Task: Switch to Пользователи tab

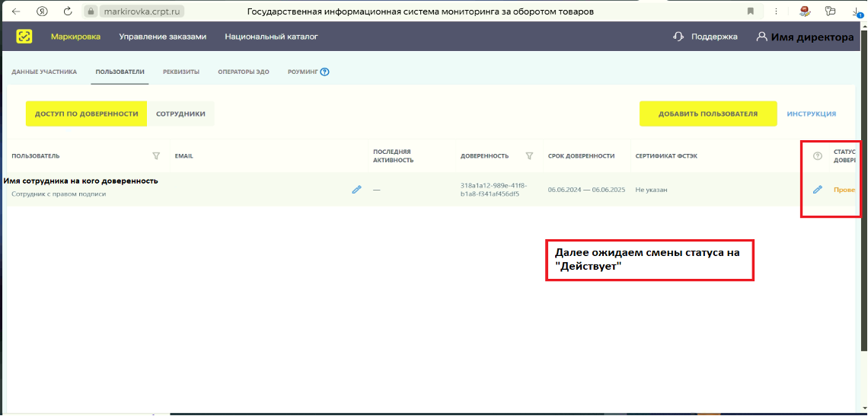Action: pyautogui.click(x=120, y=72)
